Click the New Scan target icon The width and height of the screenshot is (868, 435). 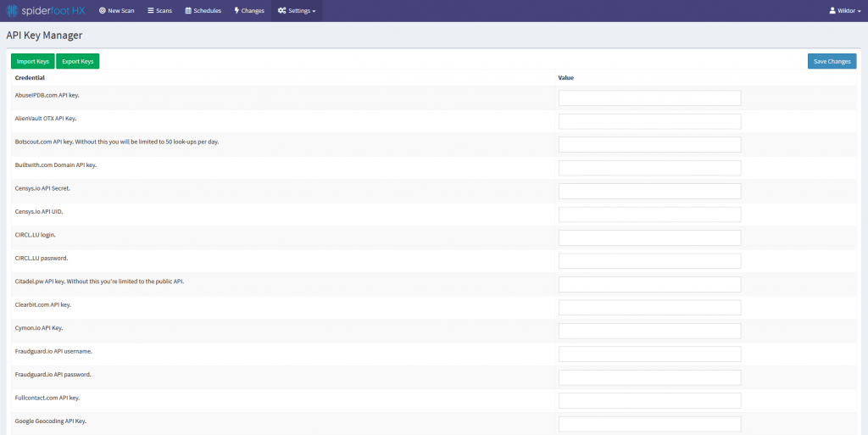tap(103, 10)
